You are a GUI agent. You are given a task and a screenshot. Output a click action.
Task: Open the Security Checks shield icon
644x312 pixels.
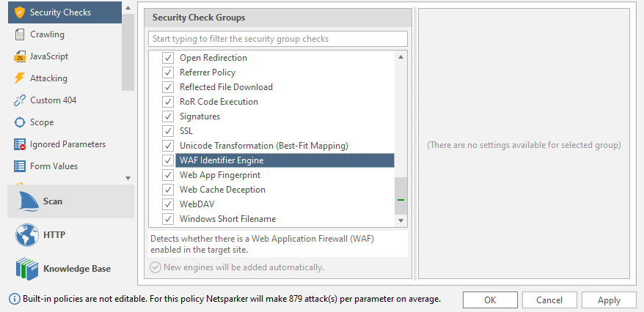click(x=20, y=12)
